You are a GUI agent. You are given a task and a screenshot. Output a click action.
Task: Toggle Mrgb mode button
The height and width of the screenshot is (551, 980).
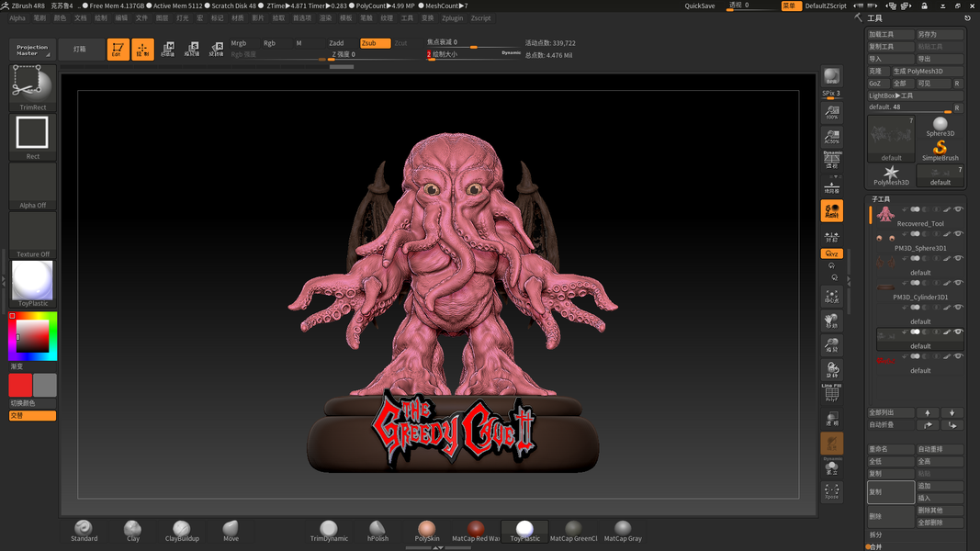pos(243,43)
